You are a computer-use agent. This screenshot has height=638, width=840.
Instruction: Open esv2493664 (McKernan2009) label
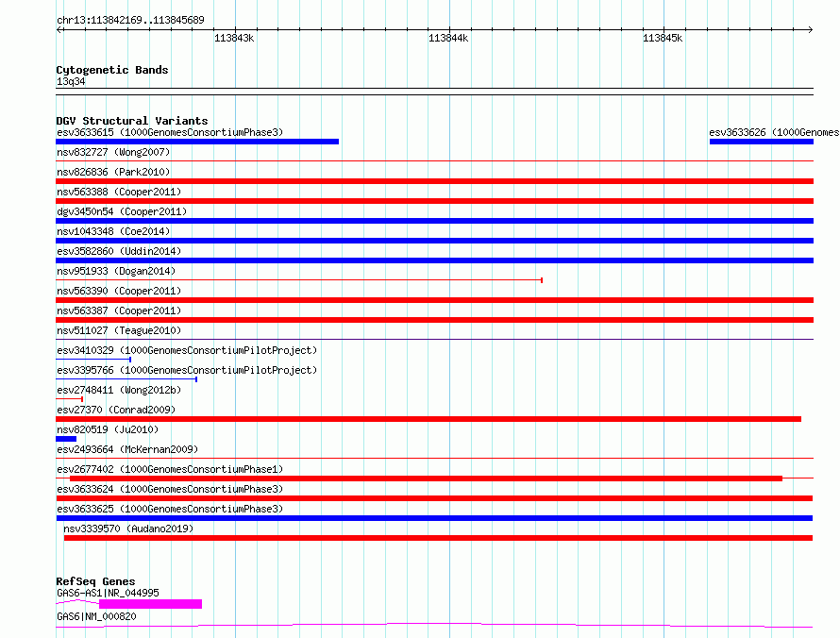(127, 449)
